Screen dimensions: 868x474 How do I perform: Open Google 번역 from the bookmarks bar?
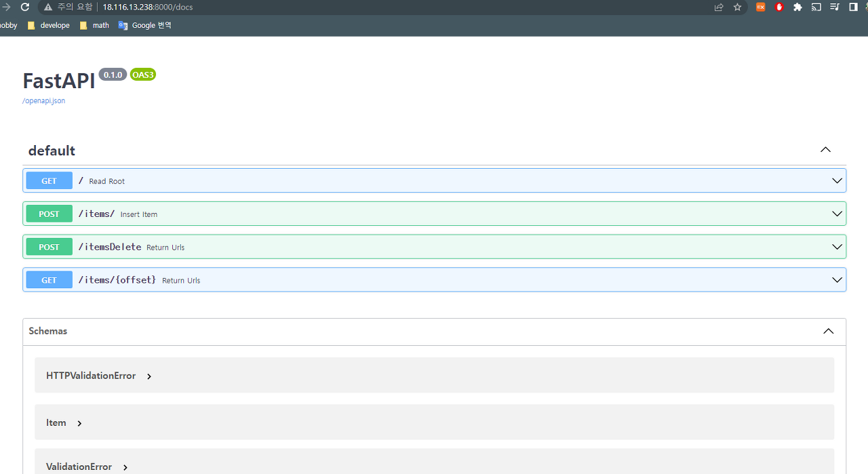(x=144, y=25)
